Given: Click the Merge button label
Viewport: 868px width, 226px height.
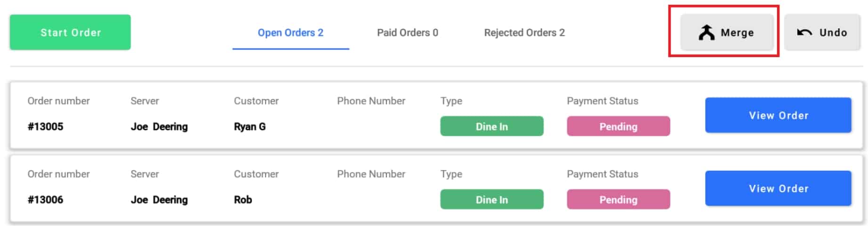Looking at the screenshot, I should point(737,33).
